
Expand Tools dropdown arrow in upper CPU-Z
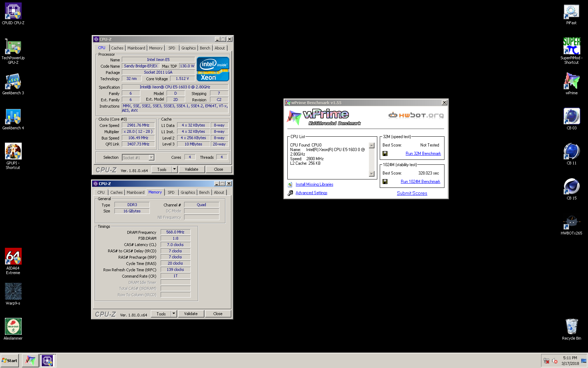174,169
